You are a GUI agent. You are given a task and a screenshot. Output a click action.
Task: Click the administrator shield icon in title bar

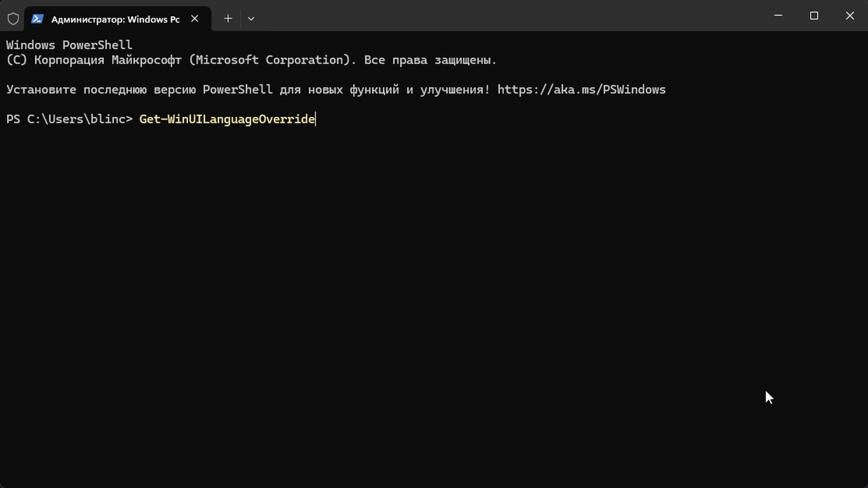click(x=13, y=19)
